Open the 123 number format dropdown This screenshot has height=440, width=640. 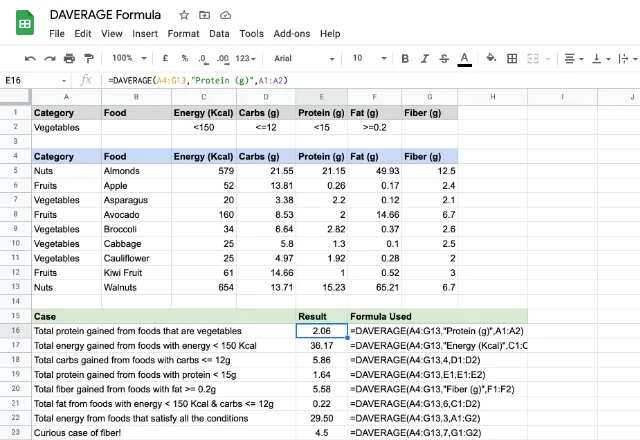pos(245,58)
